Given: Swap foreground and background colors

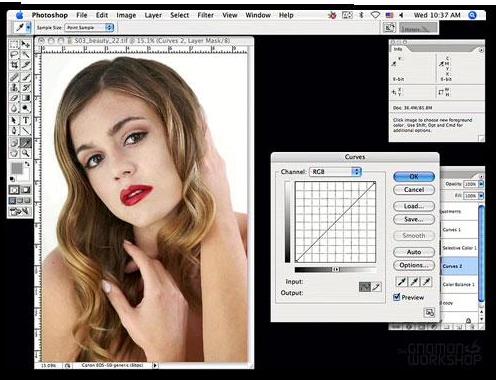Looking at the screenshot, I should coord(27,164).
